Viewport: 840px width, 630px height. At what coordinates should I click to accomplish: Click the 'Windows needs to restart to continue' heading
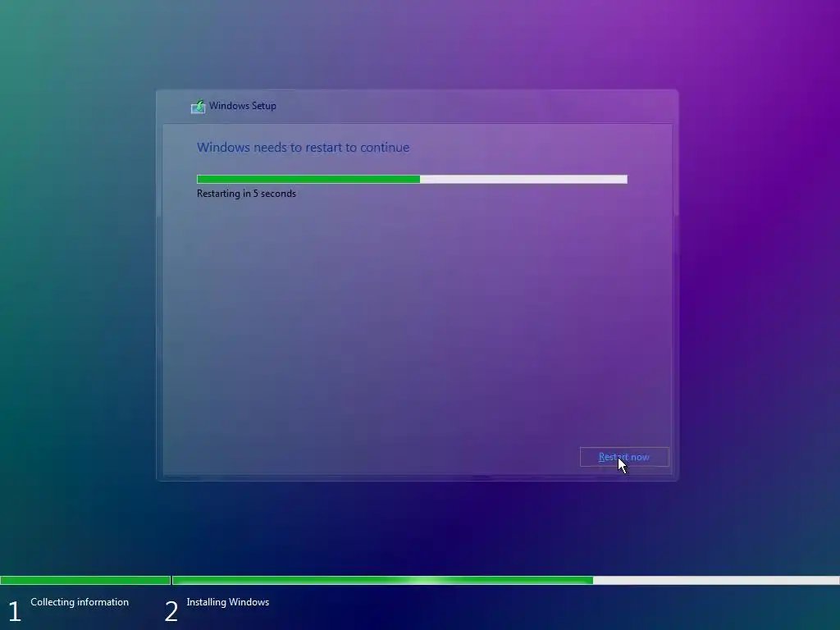[x=304, y=148]
